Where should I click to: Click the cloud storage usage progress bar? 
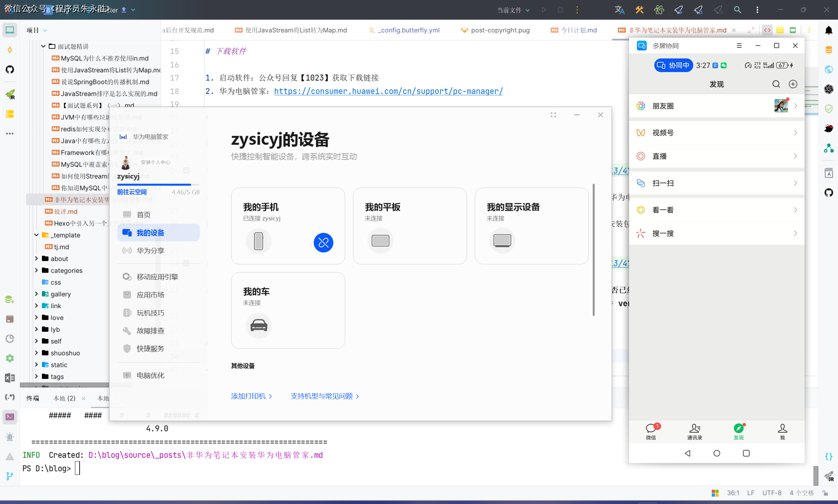point(158,185)
